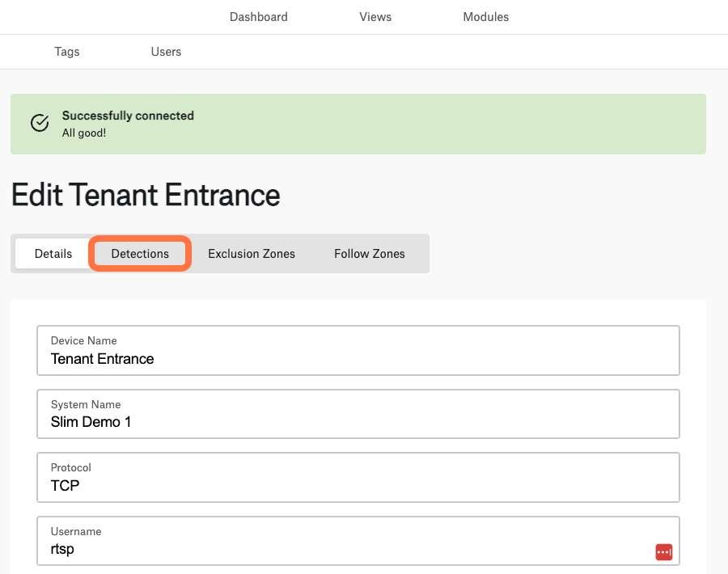
Task: Click the Edit Tenant Entrance heading
Action: pyautogui.click(x=146, y=195)
